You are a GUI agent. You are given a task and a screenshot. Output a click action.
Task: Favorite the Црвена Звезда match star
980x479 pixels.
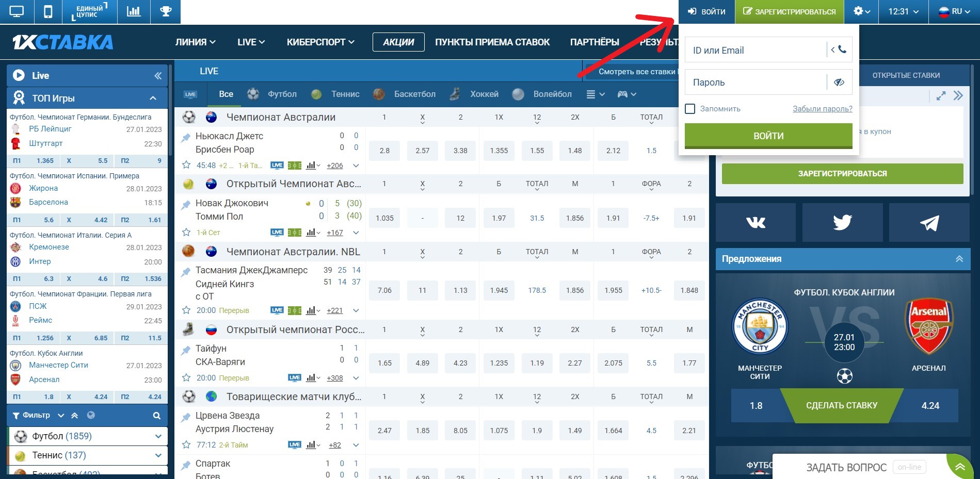186,444
